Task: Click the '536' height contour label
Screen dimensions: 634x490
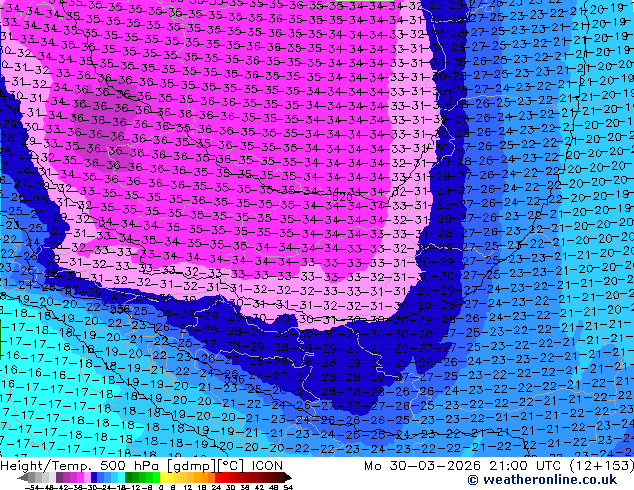Action: (235, 379)
